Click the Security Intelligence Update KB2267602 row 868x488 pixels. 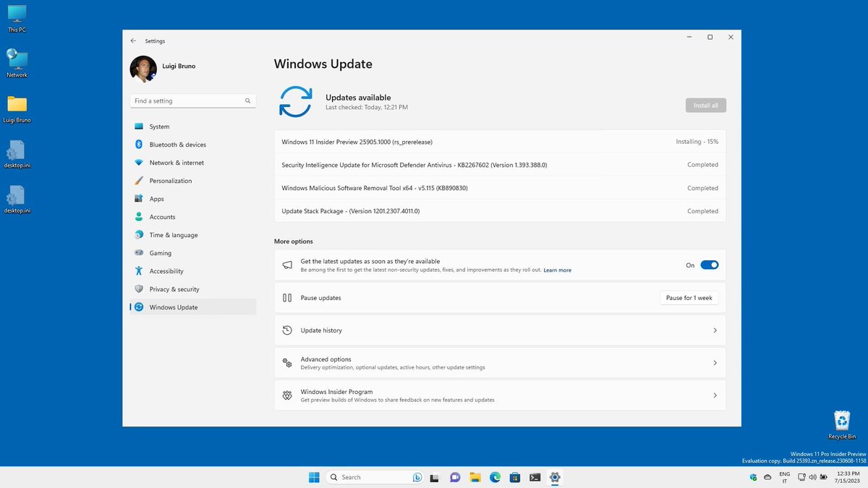coord(500,165)
